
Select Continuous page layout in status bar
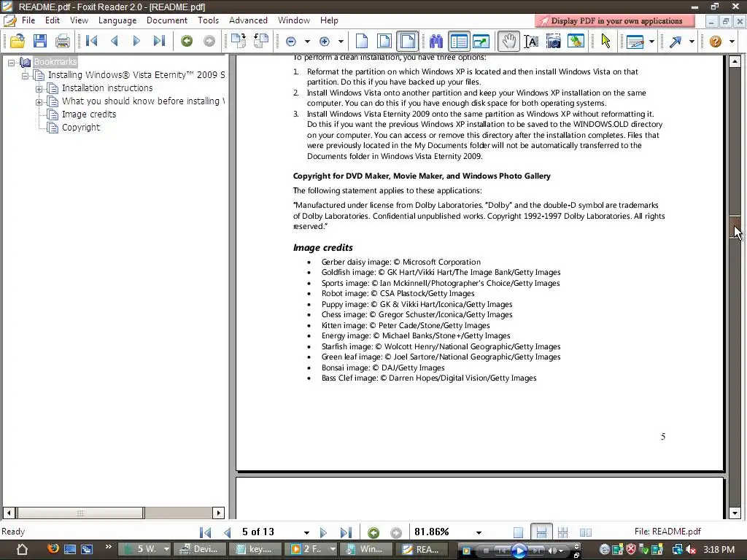(x=541, y=532)
